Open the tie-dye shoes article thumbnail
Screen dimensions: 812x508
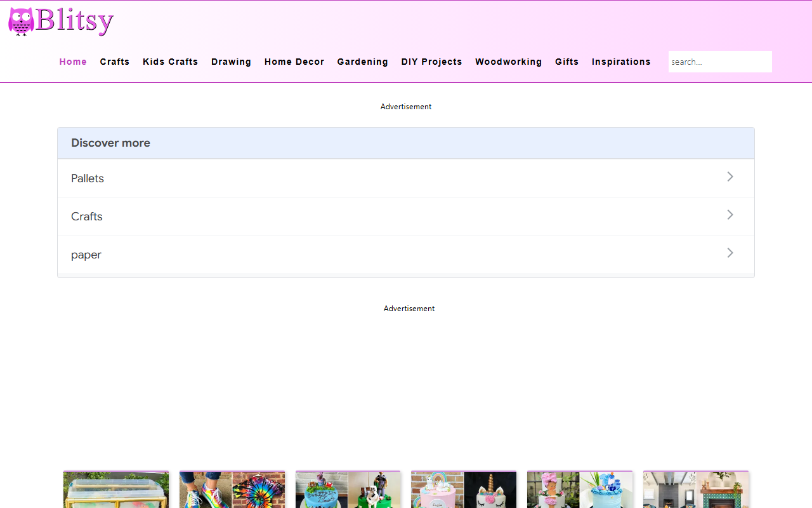tap(232, 490)
